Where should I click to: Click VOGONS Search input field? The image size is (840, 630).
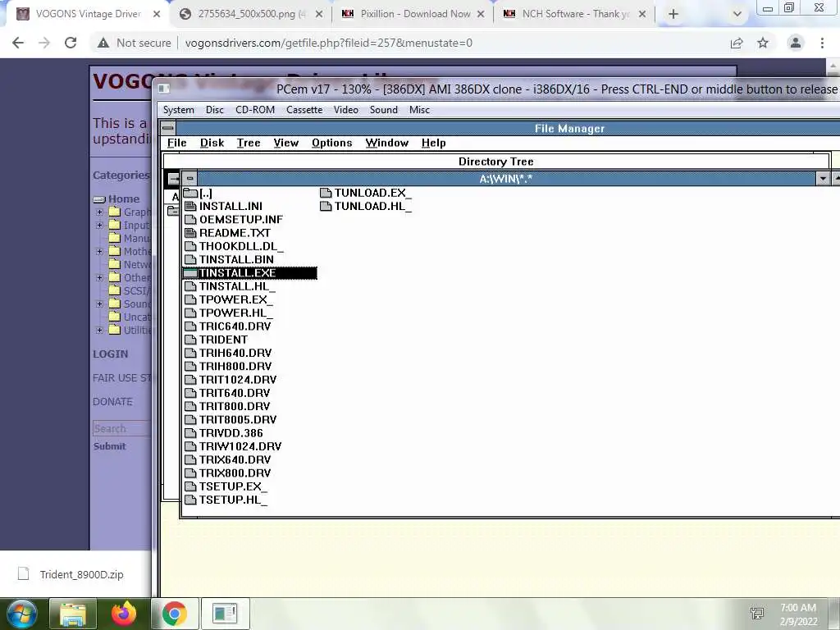(121, 428)
